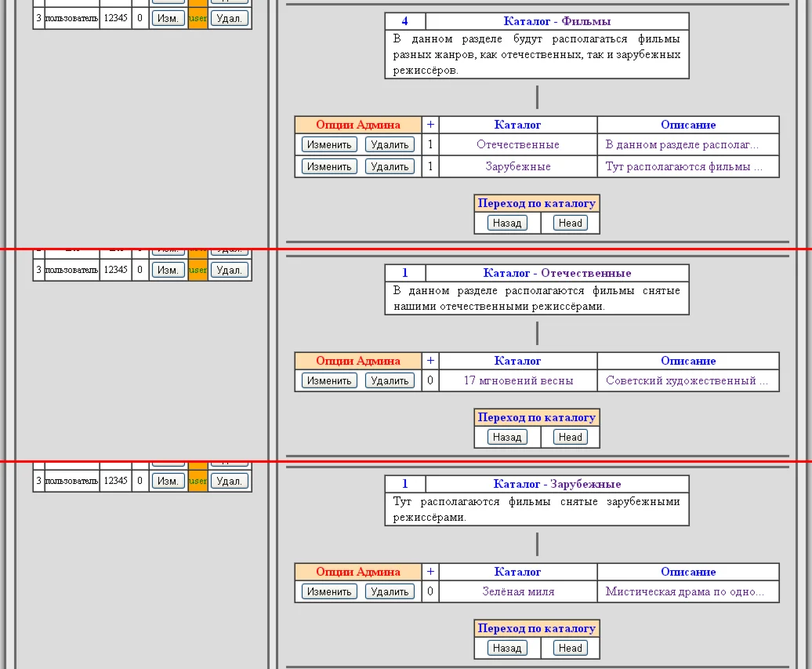Click Изменить for 17 мгновений весны
The height and width of the screenshot is (669, 812).
tap(329, 380)
